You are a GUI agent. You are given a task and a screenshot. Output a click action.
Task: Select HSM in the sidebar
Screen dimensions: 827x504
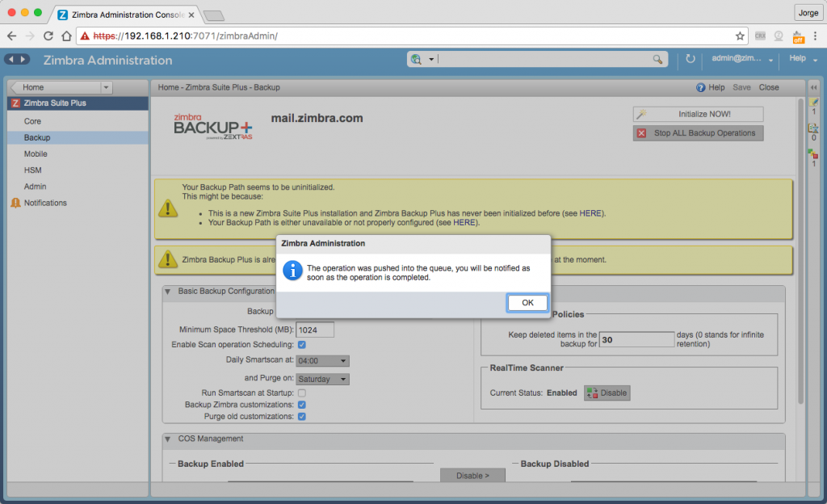[78, 170]
